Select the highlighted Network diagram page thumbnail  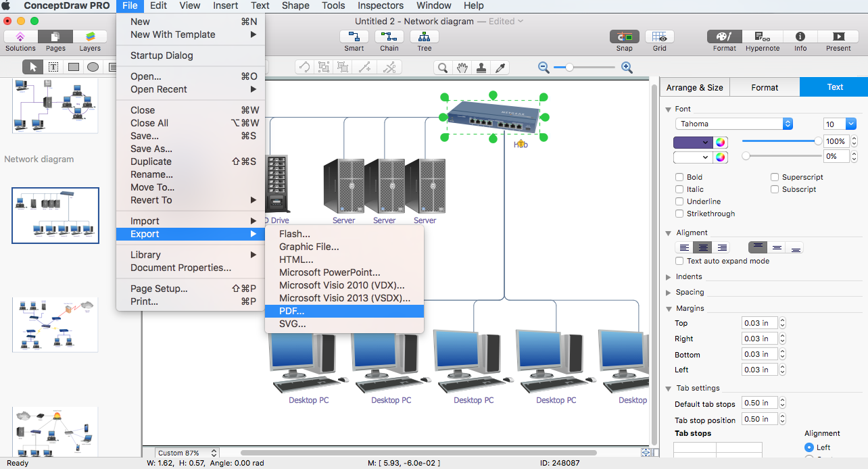[55, 216]
